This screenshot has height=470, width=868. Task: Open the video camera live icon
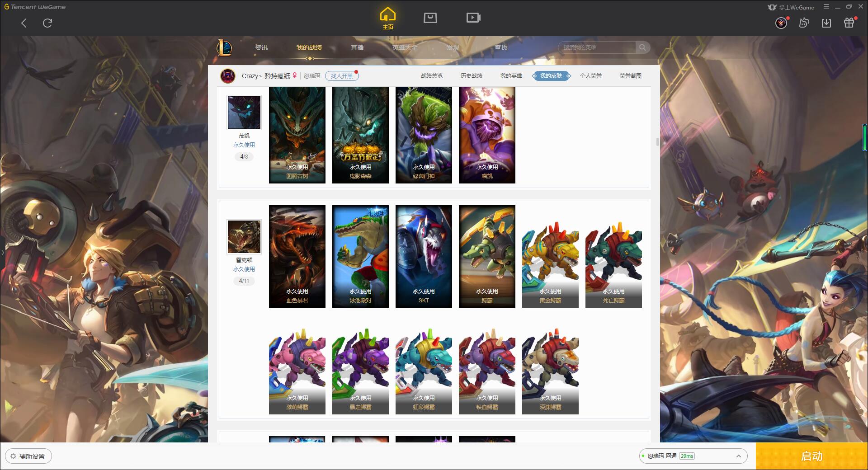[473, 18]
